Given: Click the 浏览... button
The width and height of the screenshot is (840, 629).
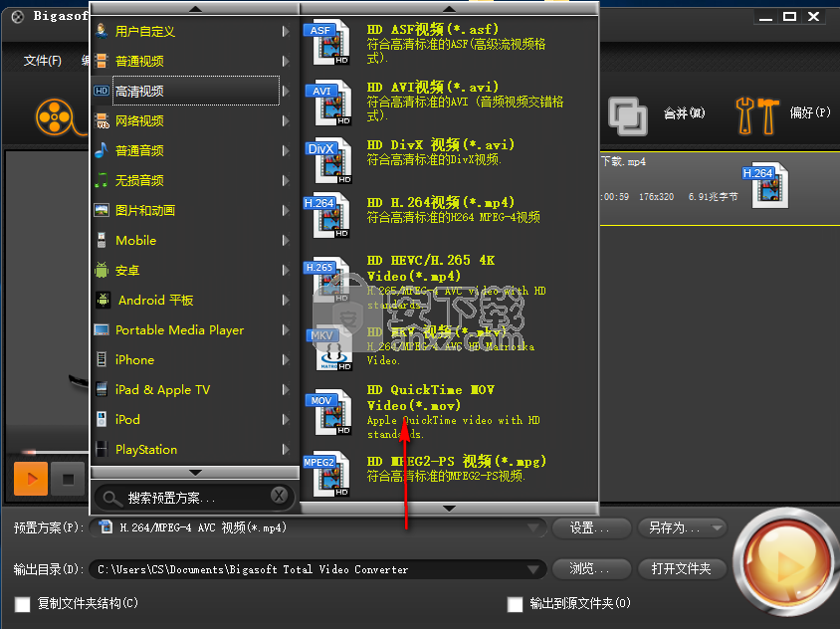Looking at the screenshot, I should (590, 568).
